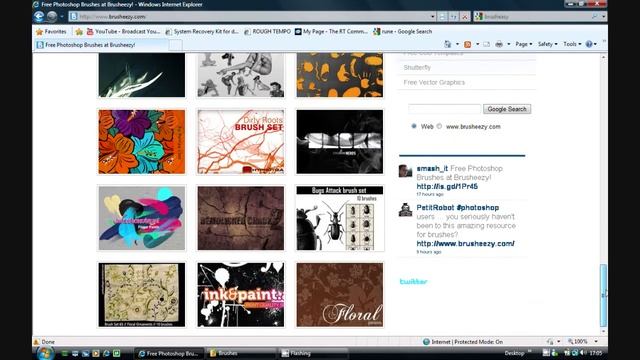Switch to the Flashing taskbar button
Screen dimensions: 640x360
pos(313,353)
